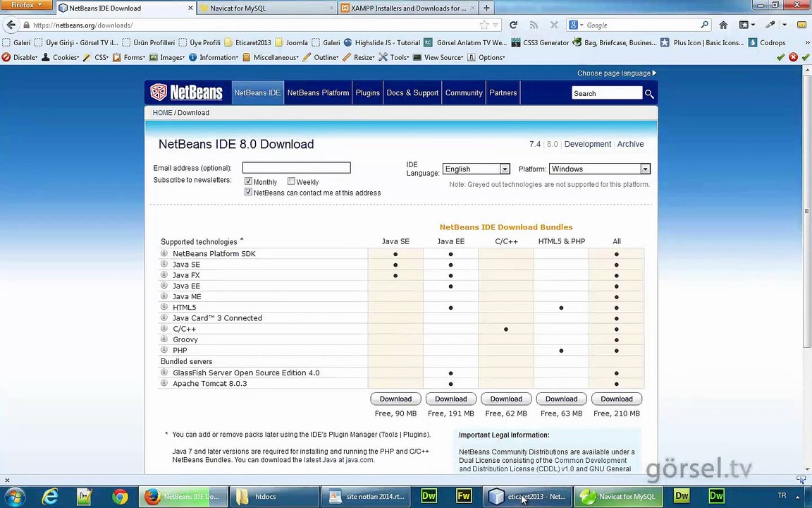Click into the Email address field
The height and width of the screenshot is (508, 812).
tap(296, 167)
